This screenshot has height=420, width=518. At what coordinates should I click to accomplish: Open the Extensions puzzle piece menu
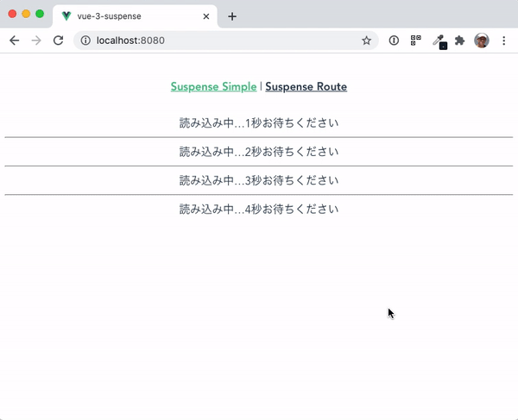[x=459, y=41]
